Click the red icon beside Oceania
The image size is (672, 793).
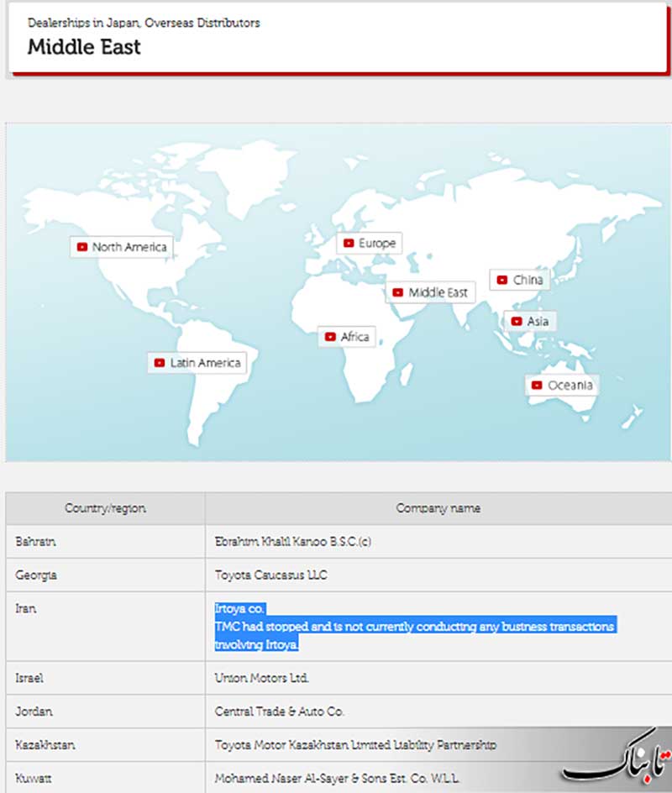tap(538, 386)
